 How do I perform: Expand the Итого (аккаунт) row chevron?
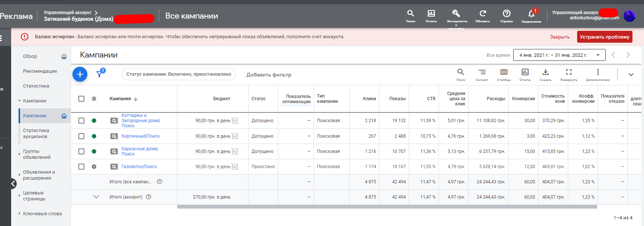point(96,197)
